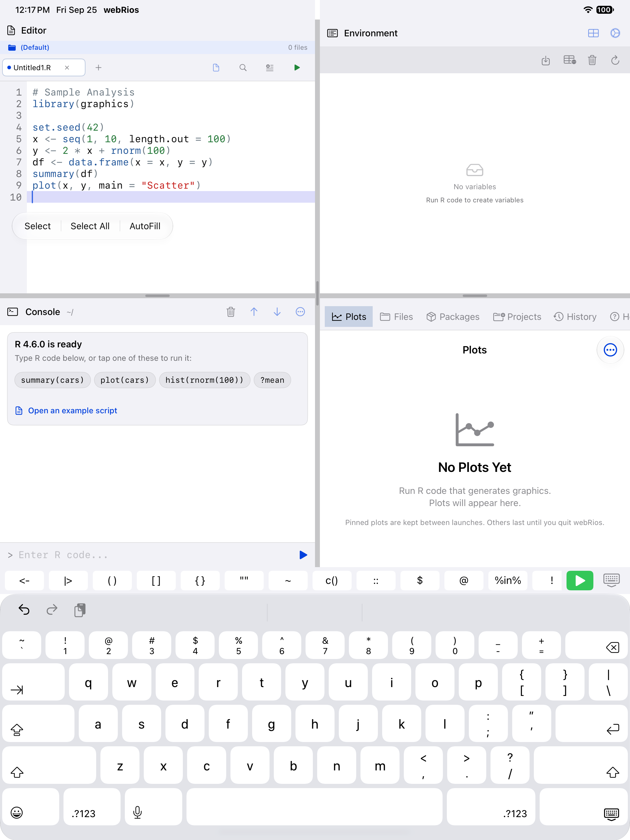Choose Select All in the edit popup
630x840 pixels.
(90, 226)
